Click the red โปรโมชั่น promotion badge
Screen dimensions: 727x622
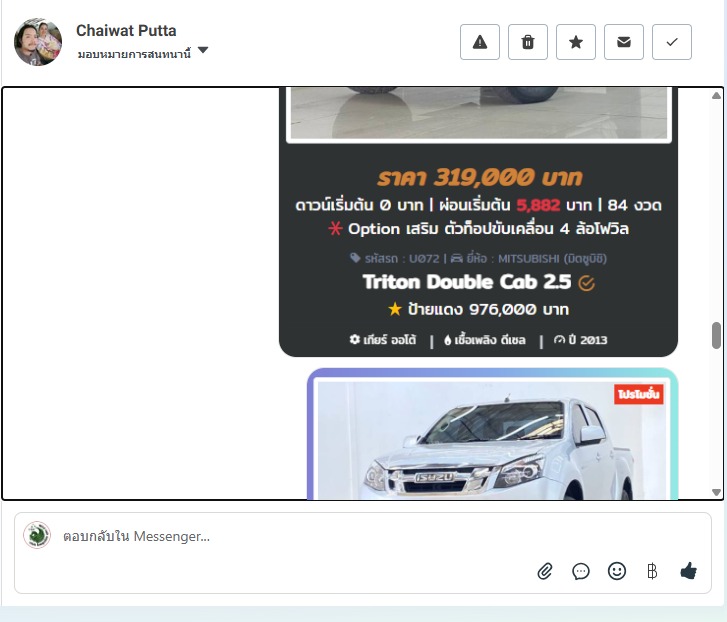[x=638, y=394]
